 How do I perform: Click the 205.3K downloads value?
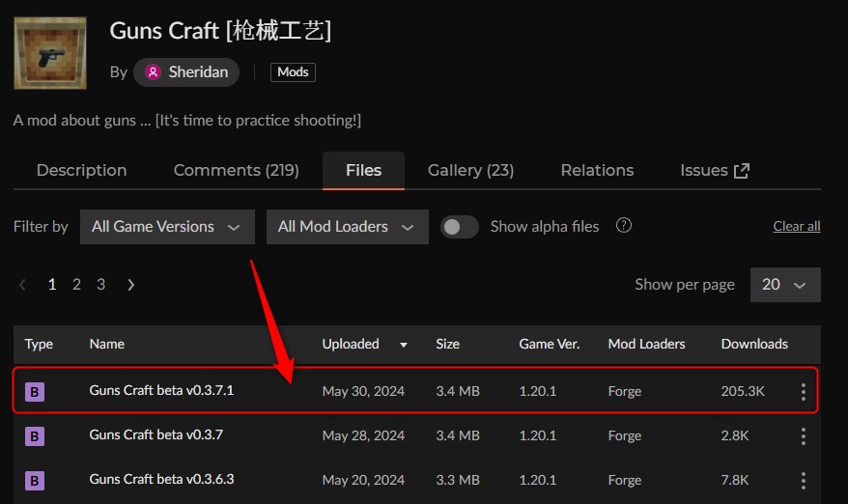coord(743,391)
